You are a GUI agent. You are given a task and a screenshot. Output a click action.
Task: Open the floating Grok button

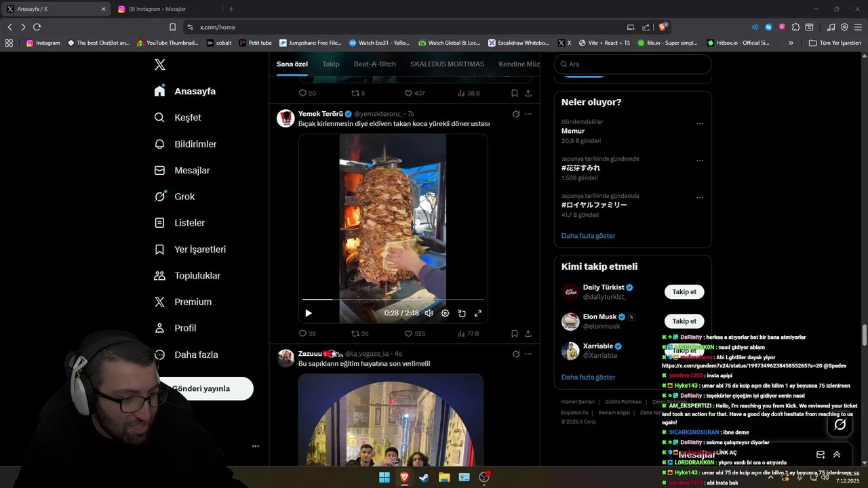point(840,424)
